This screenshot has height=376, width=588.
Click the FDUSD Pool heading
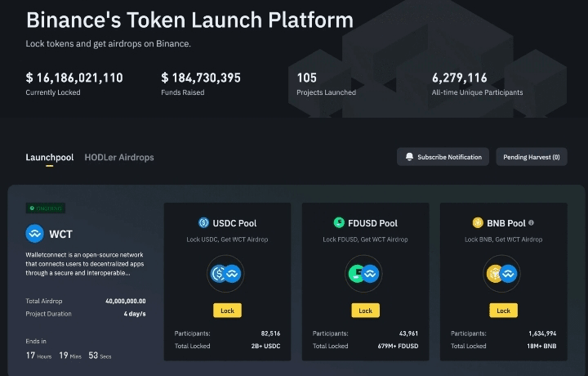tap(372, 223)
